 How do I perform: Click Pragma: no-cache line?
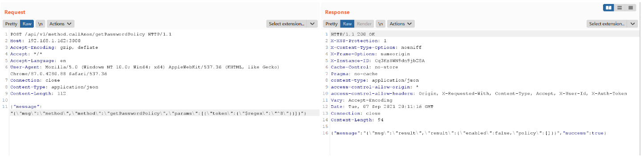click(x=354, y=74)
